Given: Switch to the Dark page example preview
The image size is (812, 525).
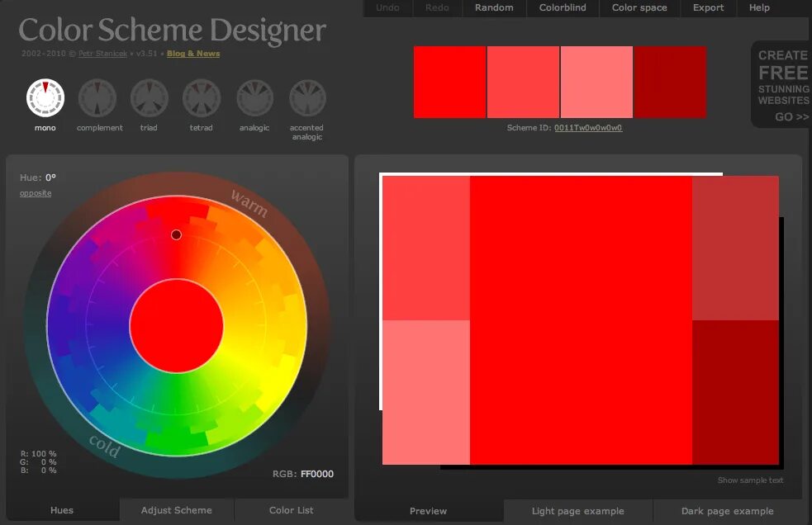Looking at the screenshot, I should pos(725,510).
